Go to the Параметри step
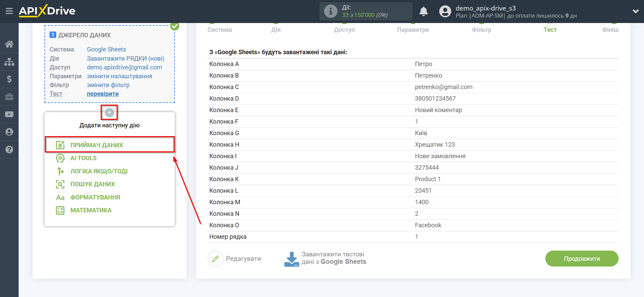644x297 pixels. click(413, 30)
